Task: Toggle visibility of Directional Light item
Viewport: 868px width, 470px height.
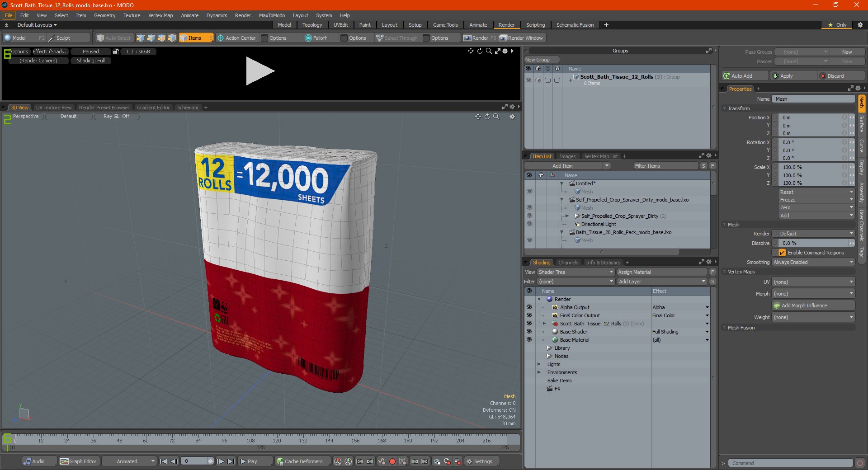Action: pyautogui.click(x=529, y=224)
